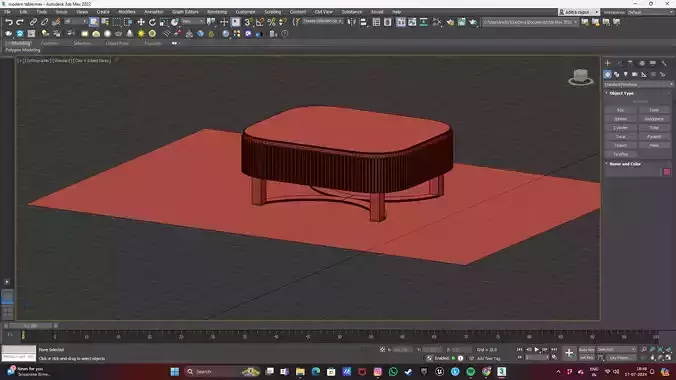Viewport: 676px width, 380px height.
Task: Open the user account sign-in dropdown
Action: click(579, 12)
